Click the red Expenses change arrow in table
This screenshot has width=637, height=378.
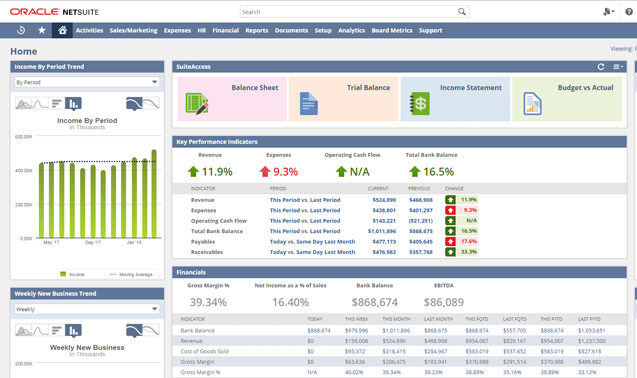450,210
